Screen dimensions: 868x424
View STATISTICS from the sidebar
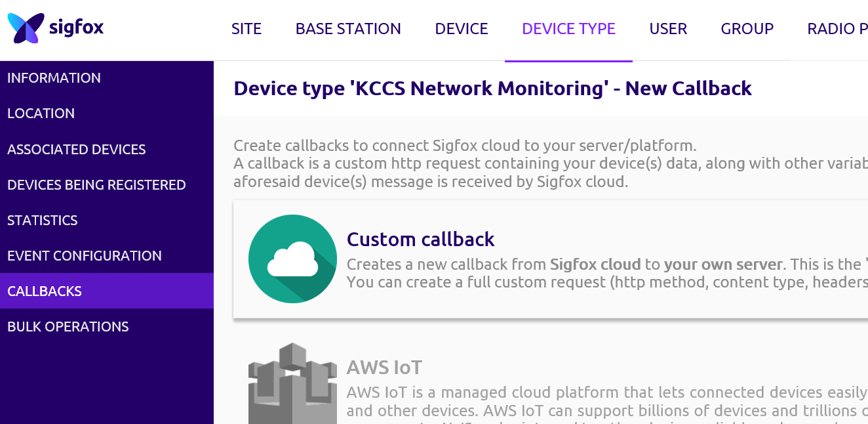[42, 221]
